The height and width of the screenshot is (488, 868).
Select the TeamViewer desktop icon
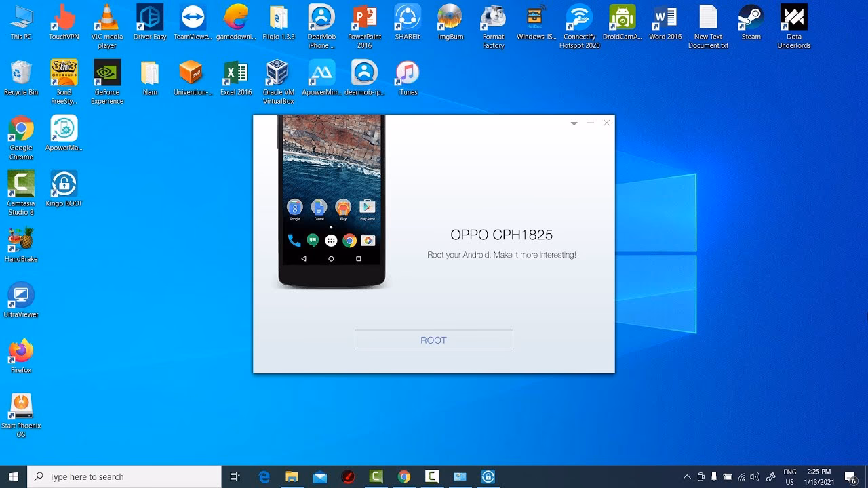[x=193, y=22]
